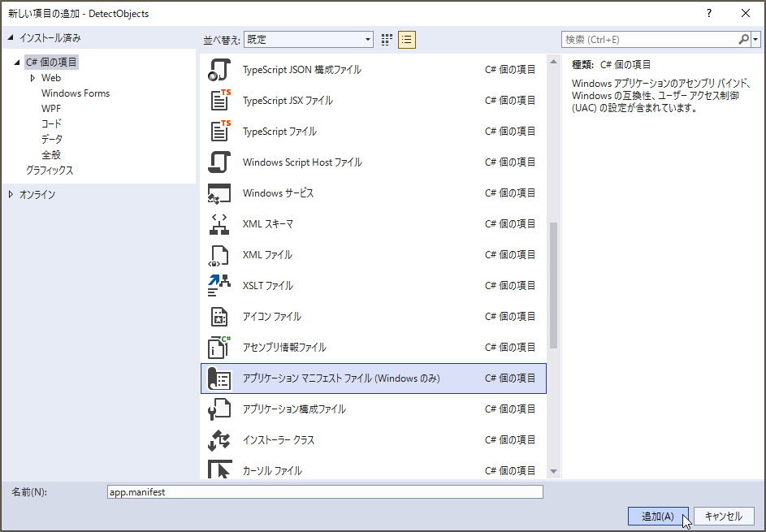Click the アプリケーション構成ファイル icon

219,409
